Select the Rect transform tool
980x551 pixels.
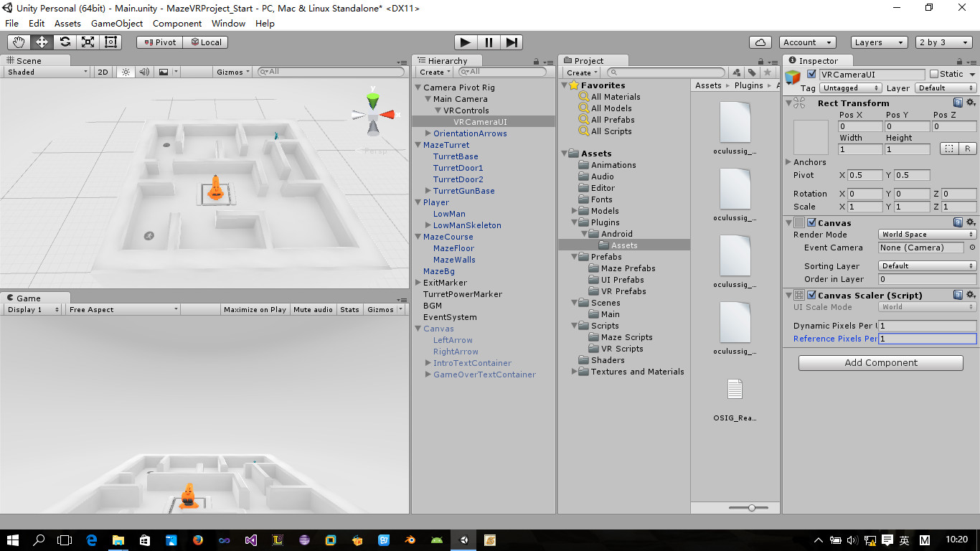pos(110,42)
